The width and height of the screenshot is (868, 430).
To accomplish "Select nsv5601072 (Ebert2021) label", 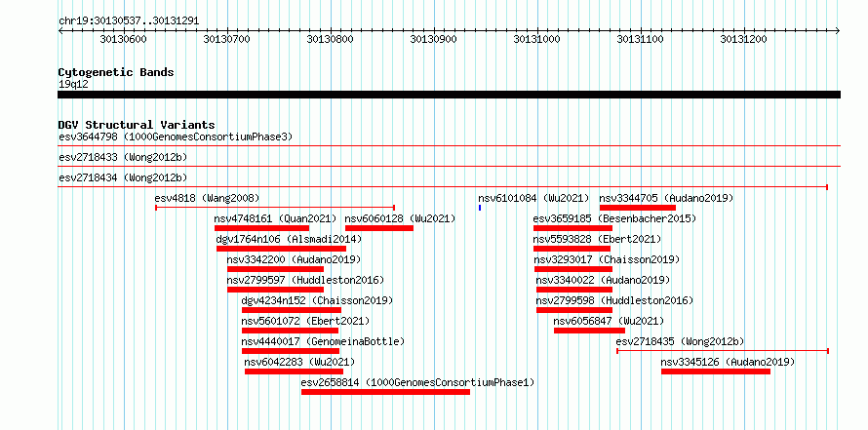I will click(x=305, y=321).
